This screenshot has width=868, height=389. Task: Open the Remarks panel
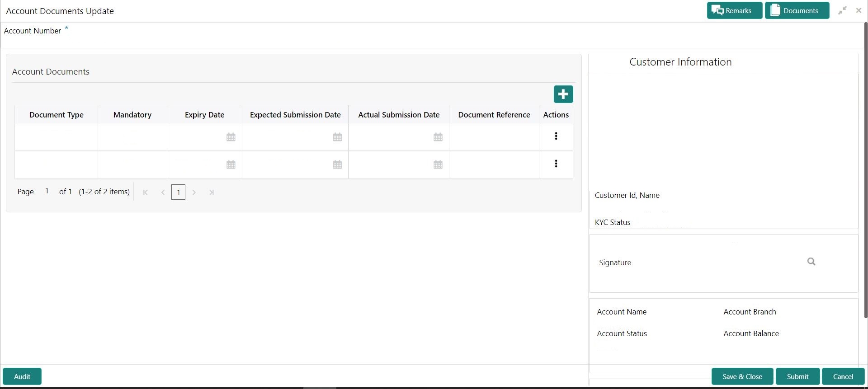click(x=734, y=10)
